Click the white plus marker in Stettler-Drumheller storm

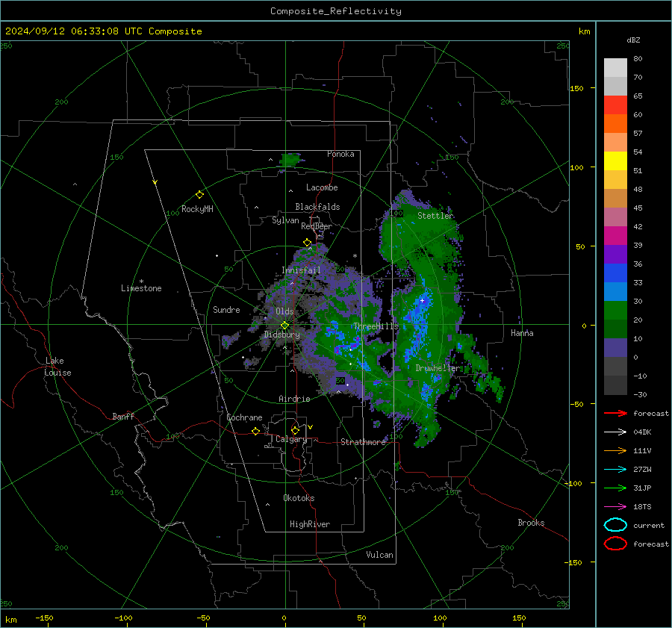tap(422, 300)
